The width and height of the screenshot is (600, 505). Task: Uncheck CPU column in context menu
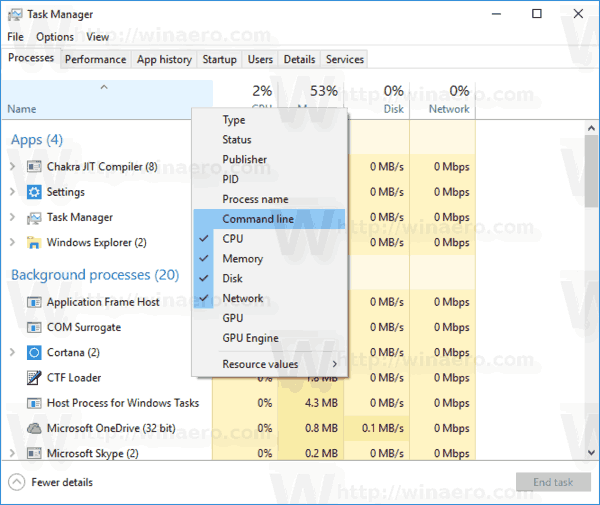tap(270, 239)
